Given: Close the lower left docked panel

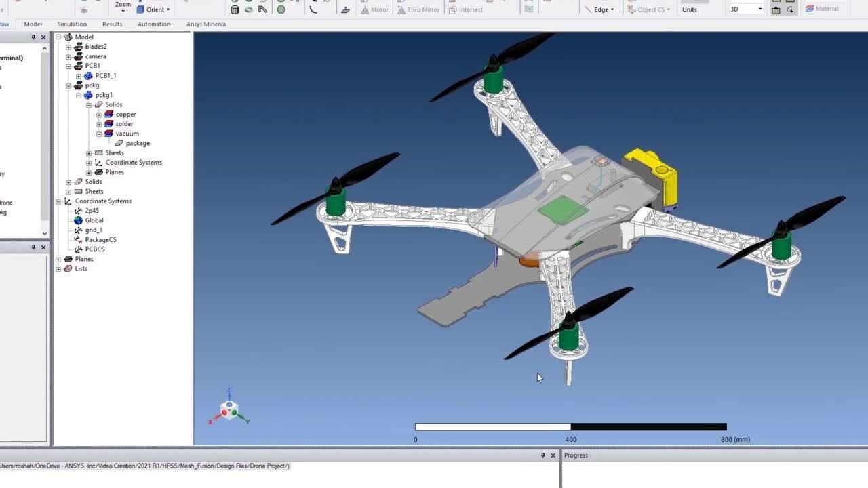Looking at the screenshot, I should [x=43, y=247].
